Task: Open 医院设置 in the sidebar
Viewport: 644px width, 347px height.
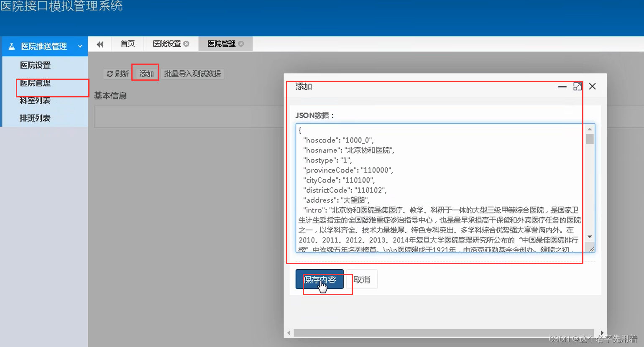Action: coord(35,65)
